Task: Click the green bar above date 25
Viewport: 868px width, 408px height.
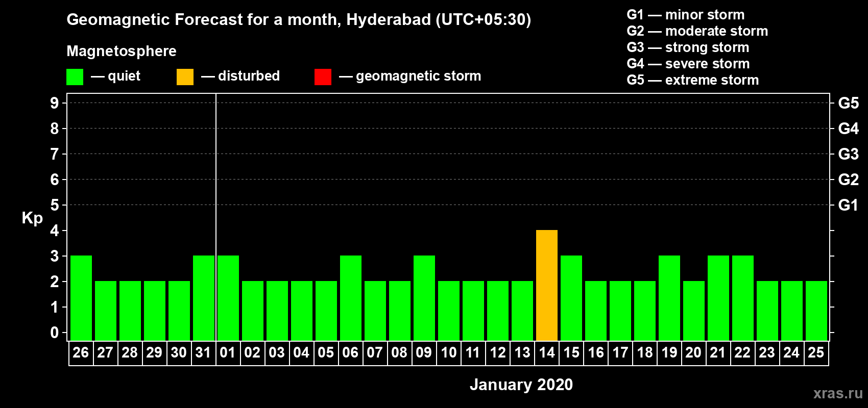Action: click(x=816, y=311)
